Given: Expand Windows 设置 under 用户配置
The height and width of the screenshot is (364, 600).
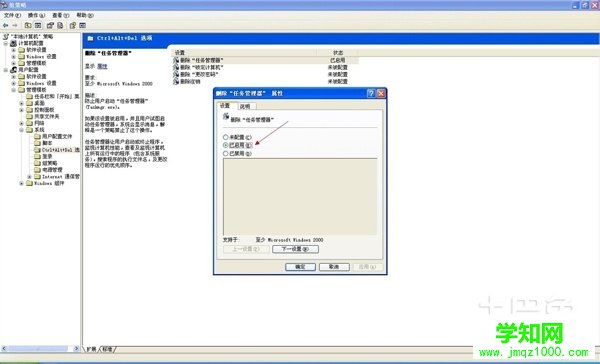Looking at the screenshot, I should coord(14,83).
